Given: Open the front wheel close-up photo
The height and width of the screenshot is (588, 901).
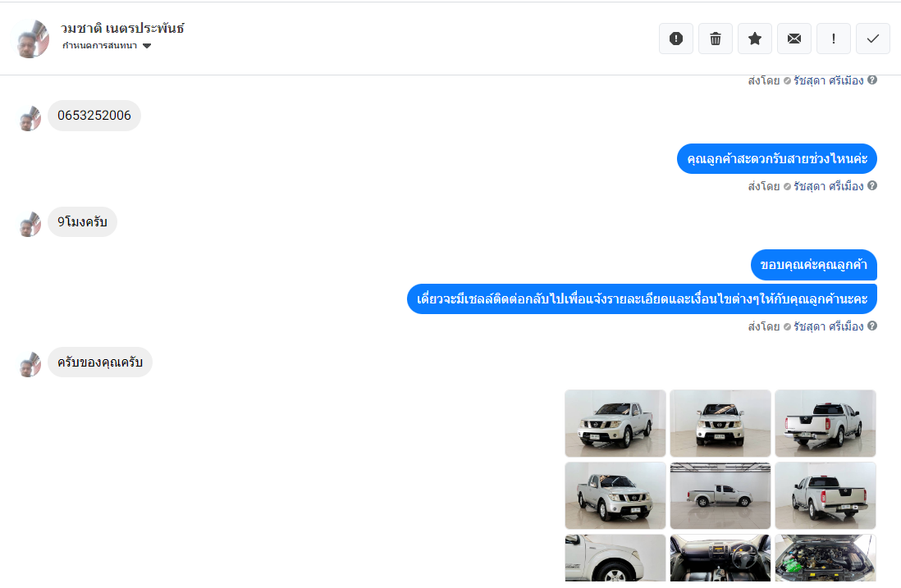Looking at the screenshot, I should (615, 558).
